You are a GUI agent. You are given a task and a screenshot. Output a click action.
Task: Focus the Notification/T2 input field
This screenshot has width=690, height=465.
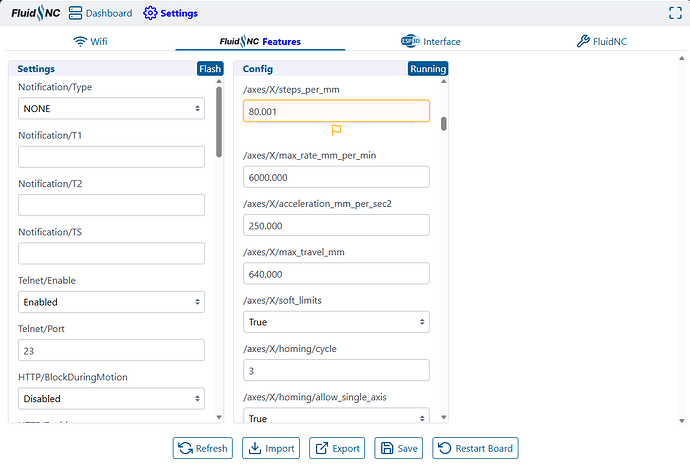(111, 205)
